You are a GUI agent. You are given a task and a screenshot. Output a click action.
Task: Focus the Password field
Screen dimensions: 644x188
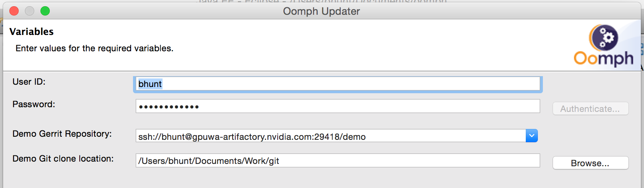338,106
